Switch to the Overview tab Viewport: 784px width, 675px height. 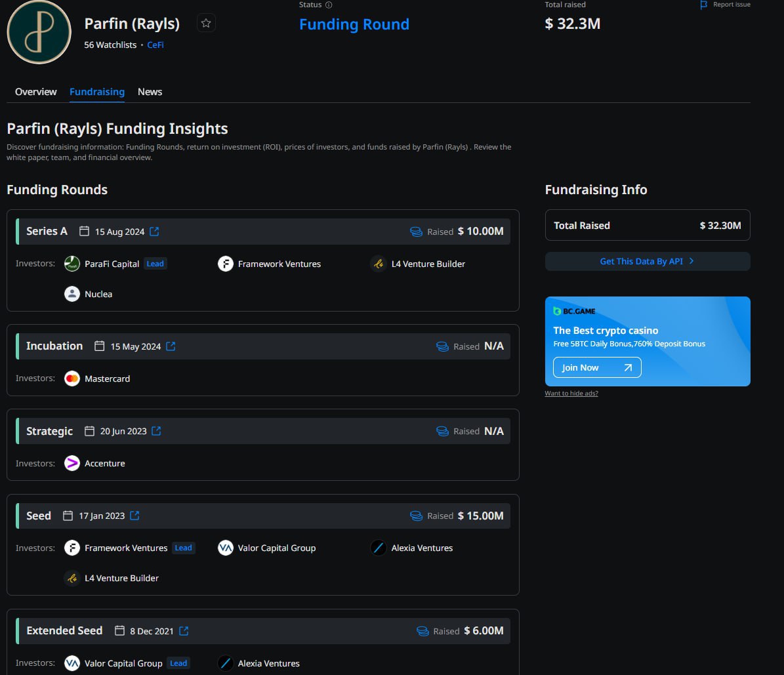(x=35, y=91)
